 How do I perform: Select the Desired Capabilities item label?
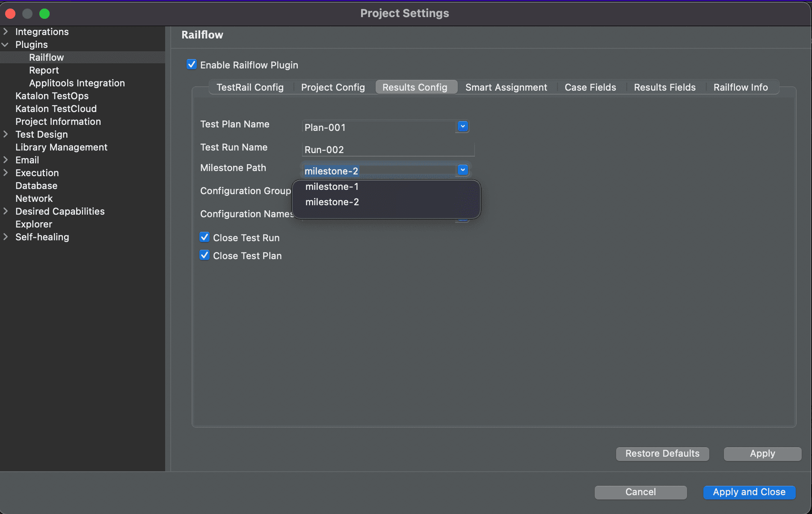point(60,211)
